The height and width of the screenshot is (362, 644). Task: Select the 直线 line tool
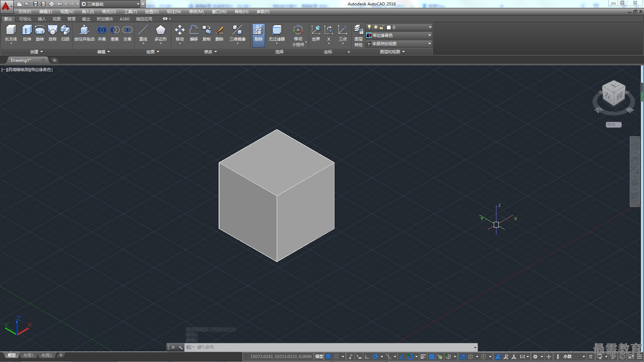tap(143, 33)
